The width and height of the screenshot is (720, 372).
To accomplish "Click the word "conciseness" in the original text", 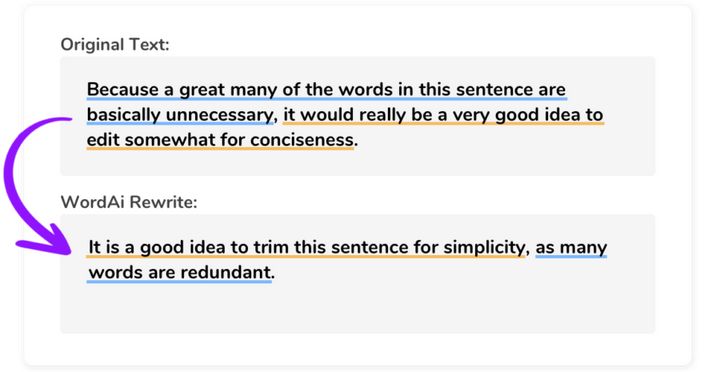I will (302, 140).
